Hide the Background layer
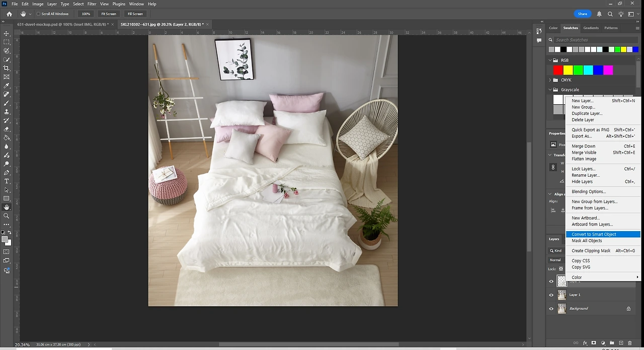This screenshot has height=350, width=644. 551,308
